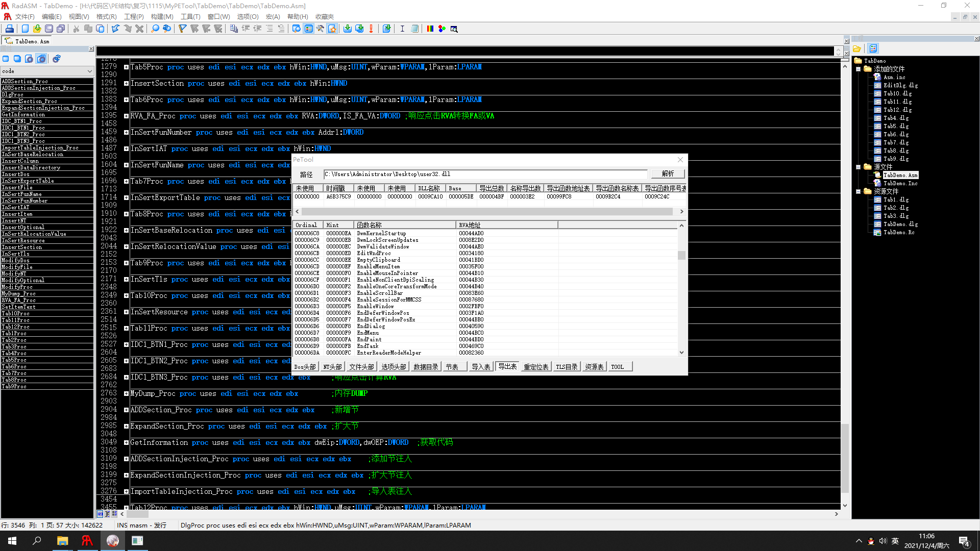Toggle the highlighted properties panel button
Image resolution: width=980 pixels, height=551 pixels.
42,59
